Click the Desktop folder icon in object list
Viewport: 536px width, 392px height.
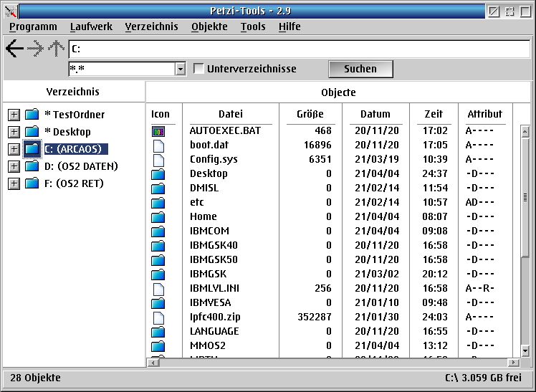click(158, 174)
